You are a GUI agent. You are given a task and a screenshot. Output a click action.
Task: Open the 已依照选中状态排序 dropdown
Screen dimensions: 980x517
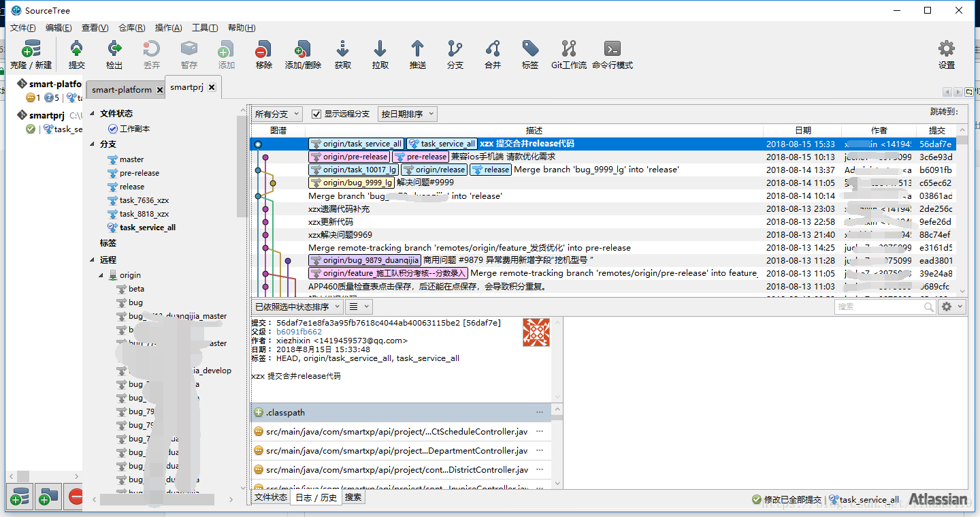[x=297, y=307]
